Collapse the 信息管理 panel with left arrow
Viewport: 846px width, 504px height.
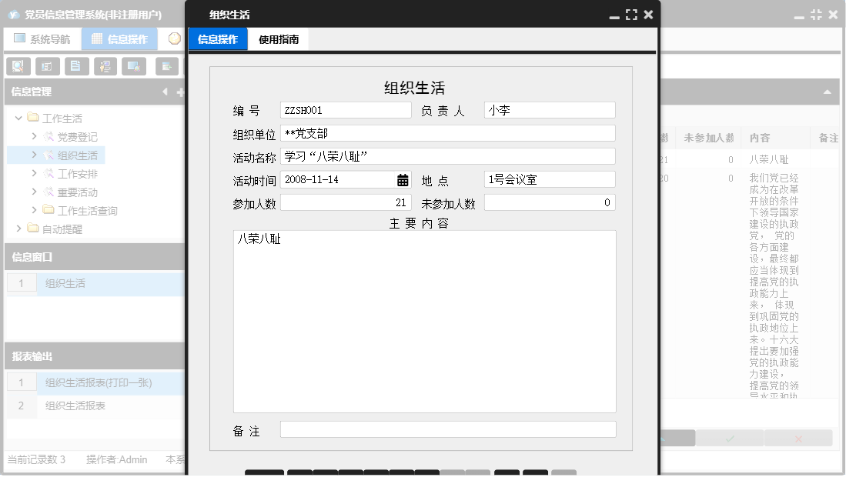point(165,92)
